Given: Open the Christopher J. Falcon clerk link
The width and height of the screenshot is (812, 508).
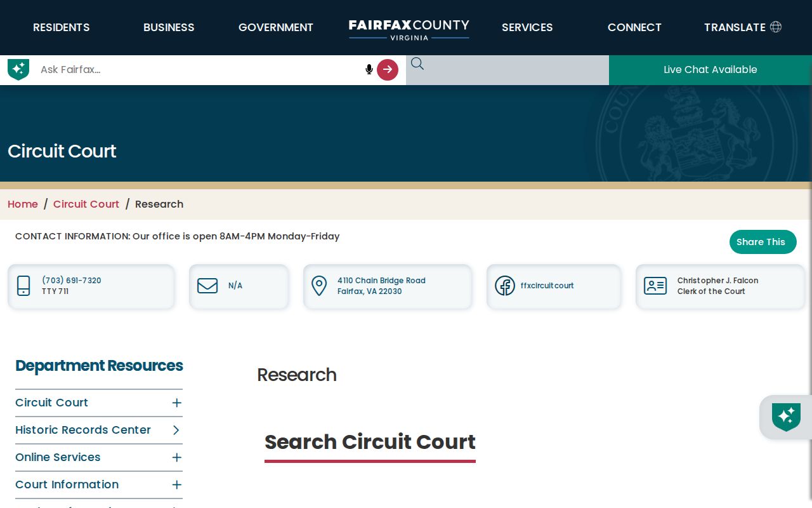Looking at the screenshot, I should click(x=717, y=281).
